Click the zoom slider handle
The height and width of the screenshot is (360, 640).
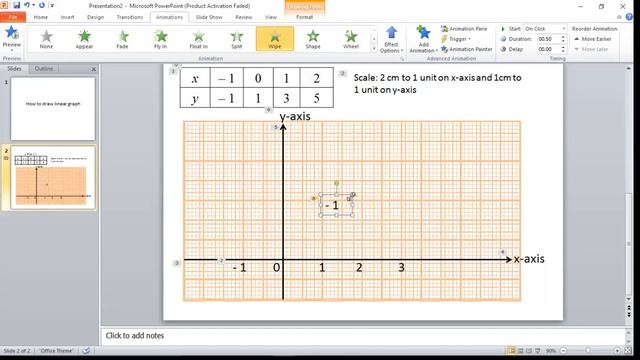point(588,351)
